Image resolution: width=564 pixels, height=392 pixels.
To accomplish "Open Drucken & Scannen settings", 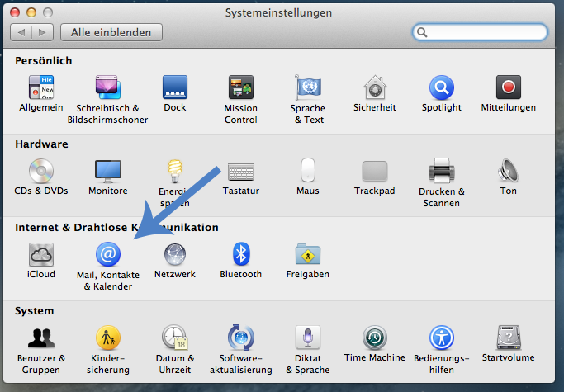I will click(441, 172).
